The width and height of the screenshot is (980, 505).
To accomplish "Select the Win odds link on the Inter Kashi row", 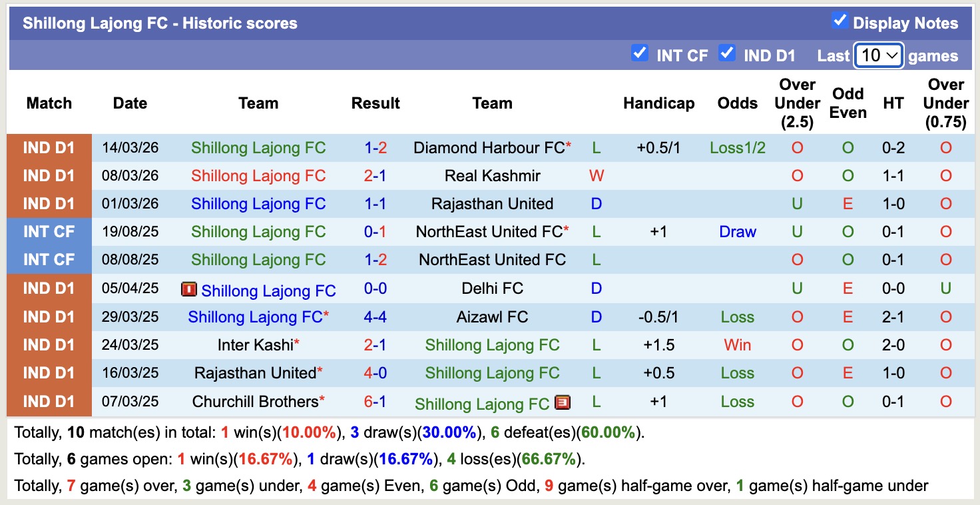I will [x=737, y=345].
